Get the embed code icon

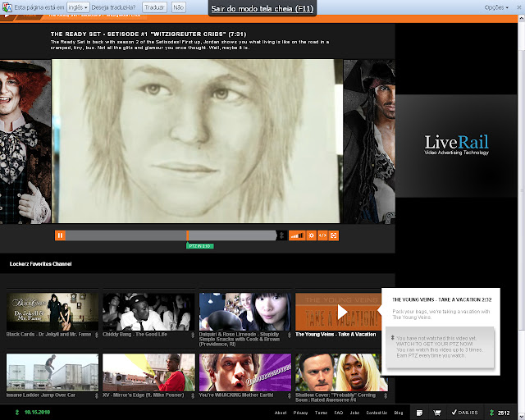[x=322, y=235]
